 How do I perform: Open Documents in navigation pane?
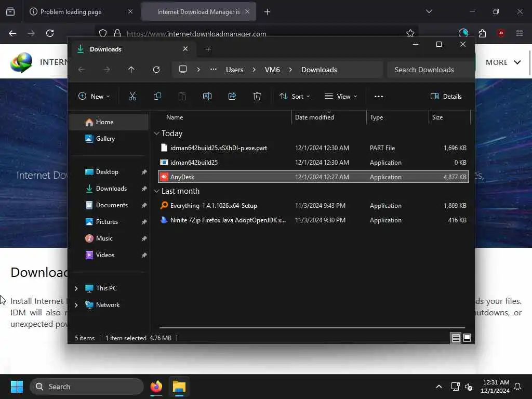[109, 205]
